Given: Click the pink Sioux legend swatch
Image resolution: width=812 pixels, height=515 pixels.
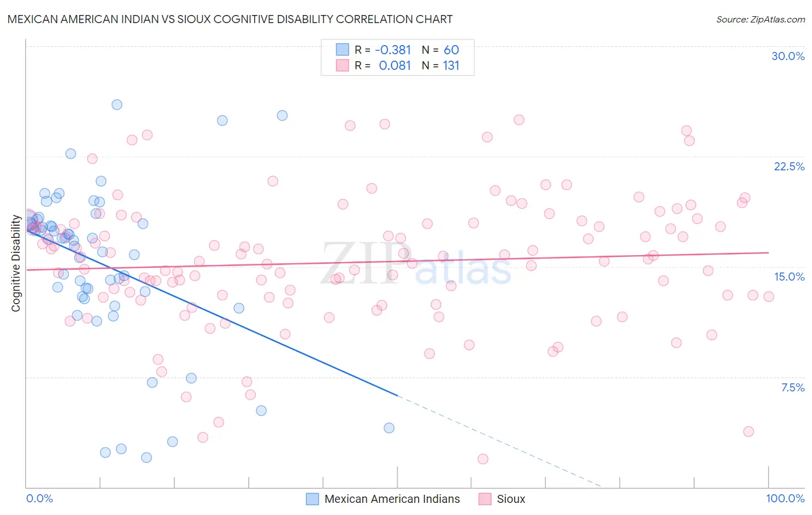Looking at the screenshot, I should [485, 499].
